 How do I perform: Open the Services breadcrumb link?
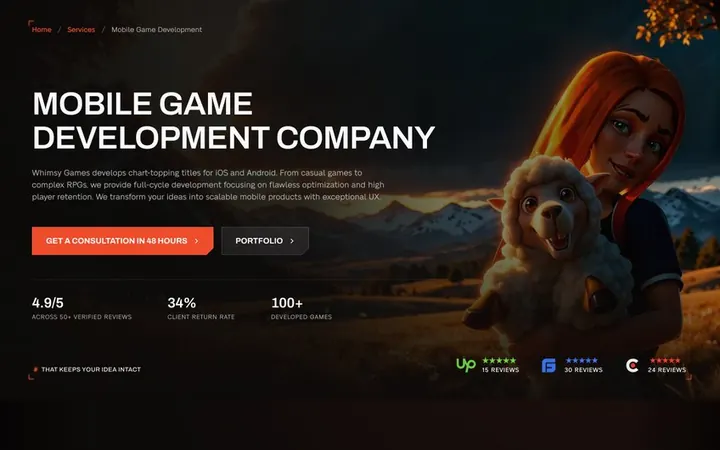[x=81, y=29]
